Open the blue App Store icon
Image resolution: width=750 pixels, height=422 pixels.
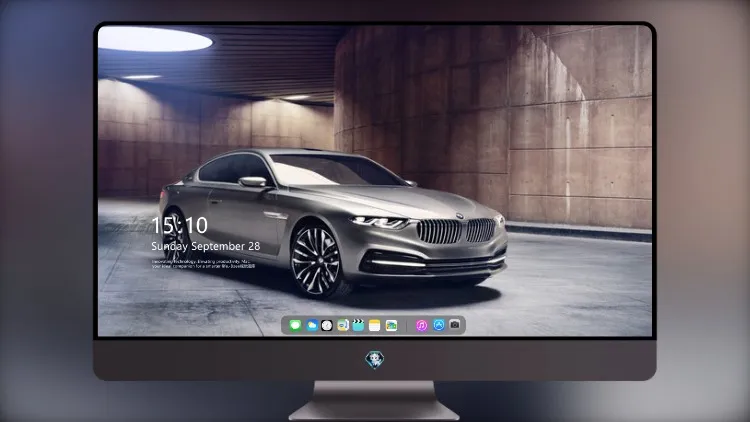point(439,325)
